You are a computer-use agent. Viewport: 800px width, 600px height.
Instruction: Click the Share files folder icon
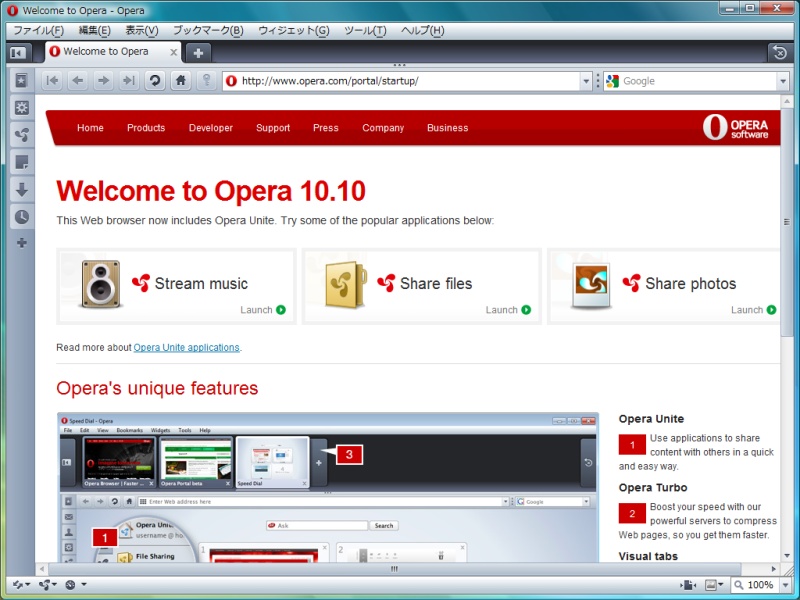point(346,284)
